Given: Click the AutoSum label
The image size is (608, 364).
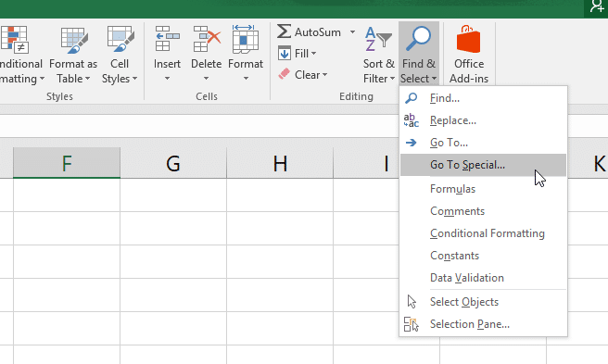Looking at the screenshot, I should [x=318, y=32].
